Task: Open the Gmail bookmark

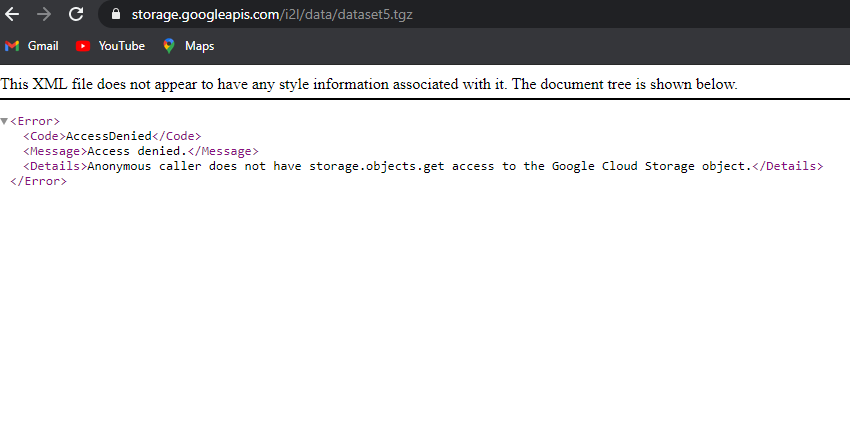Action: [x=32, y=46]
